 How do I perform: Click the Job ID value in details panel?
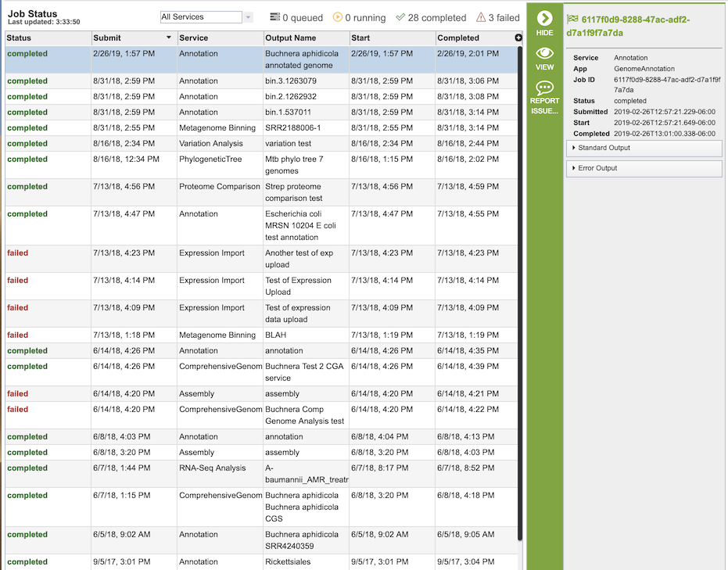[667, 84]
